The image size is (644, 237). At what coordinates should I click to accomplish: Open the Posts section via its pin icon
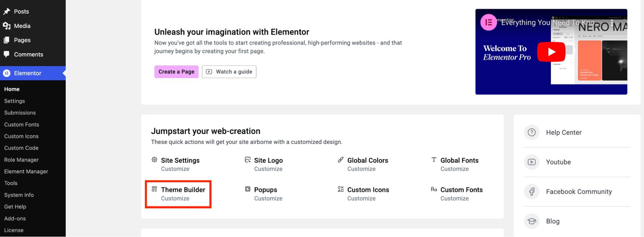tap(7, 11)
